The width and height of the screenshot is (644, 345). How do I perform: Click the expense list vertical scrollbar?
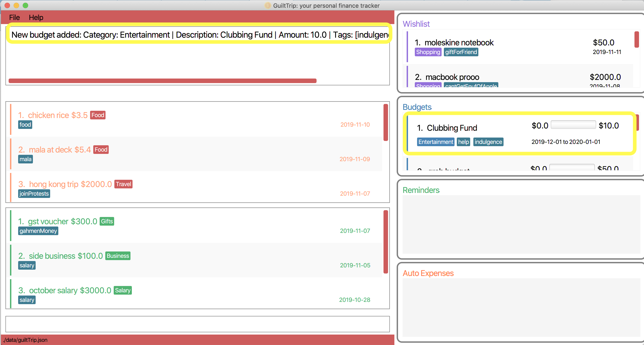(386, 123)
